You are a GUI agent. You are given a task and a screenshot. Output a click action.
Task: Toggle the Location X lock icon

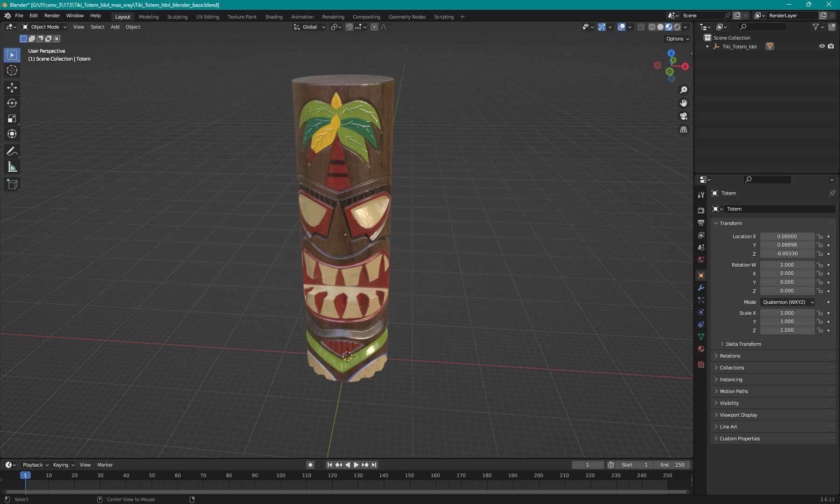point(820,237)
